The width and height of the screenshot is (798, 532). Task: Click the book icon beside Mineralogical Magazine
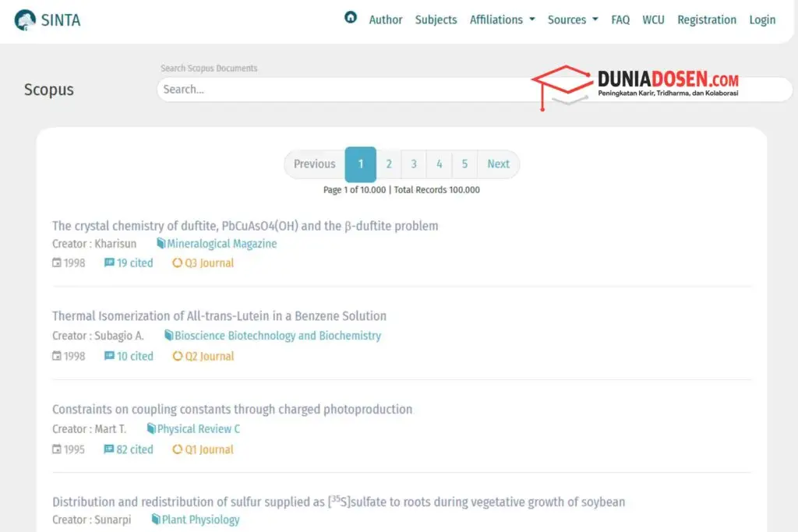pyautogui.click(x=161, y=244)
